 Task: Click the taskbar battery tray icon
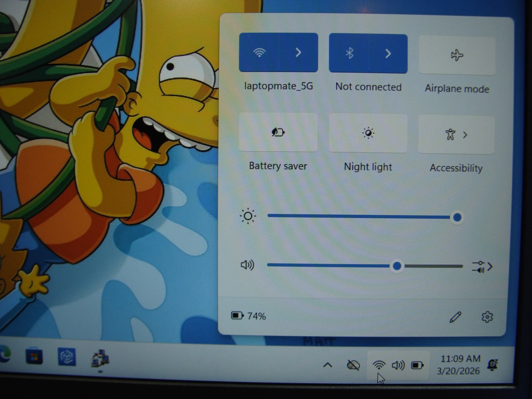click(417, 366)
